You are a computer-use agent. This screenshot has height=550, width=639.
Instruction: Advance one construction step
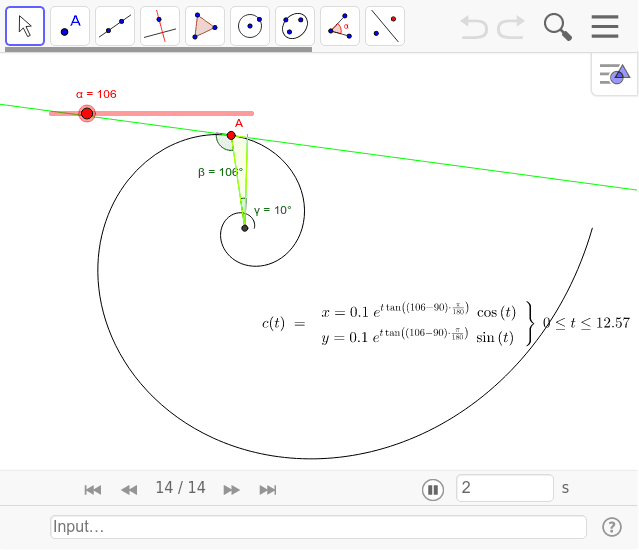point(231,489)
